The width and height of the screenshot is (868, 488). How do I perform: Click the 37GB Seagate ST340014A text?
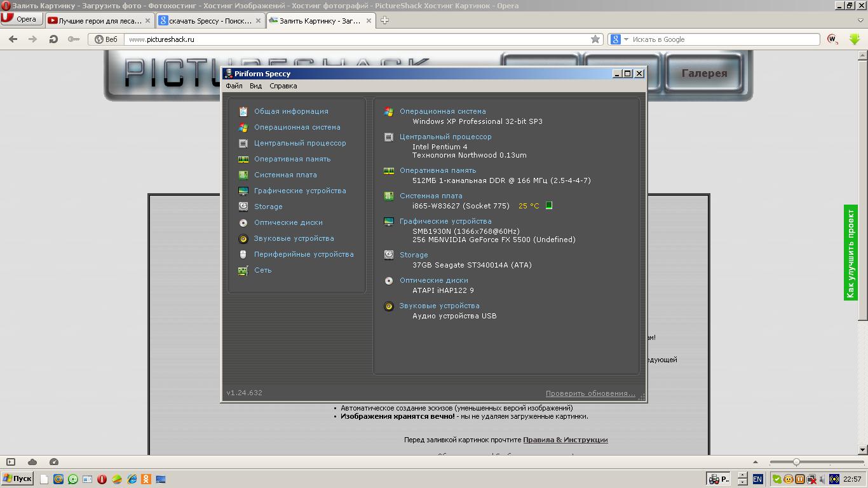472,265
